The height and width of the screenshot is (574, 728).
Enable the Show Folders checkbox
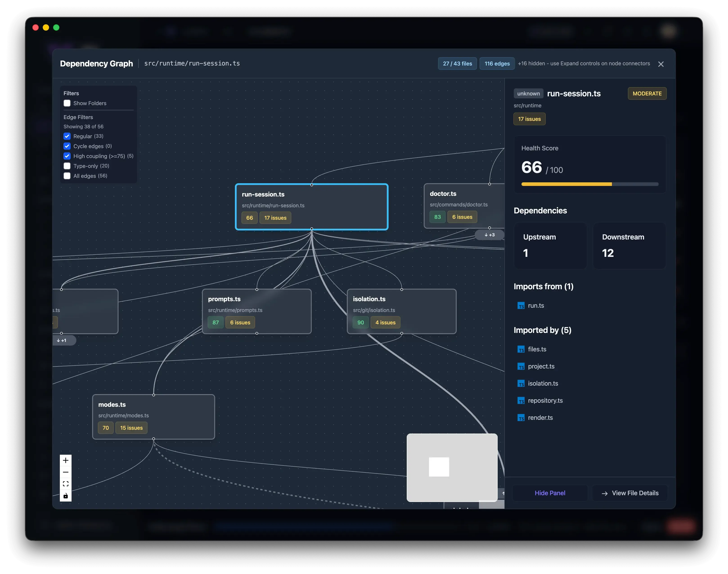point(67,103)
